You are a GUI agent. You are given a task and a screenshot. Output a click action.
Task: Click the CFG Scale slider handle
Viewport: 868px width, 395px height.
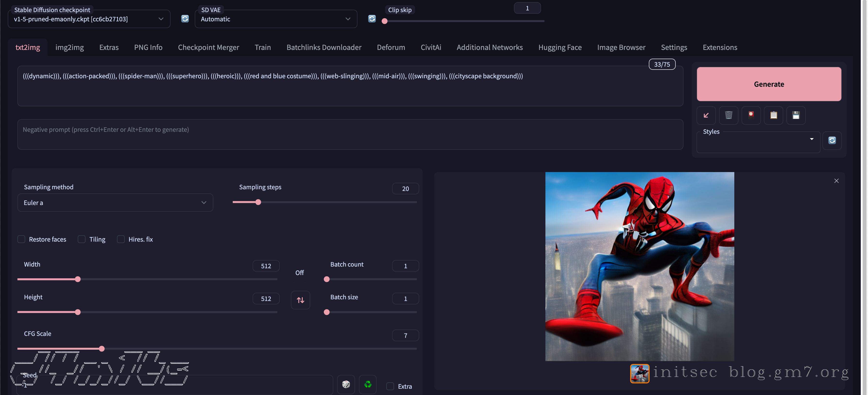(x=102, y=348)
